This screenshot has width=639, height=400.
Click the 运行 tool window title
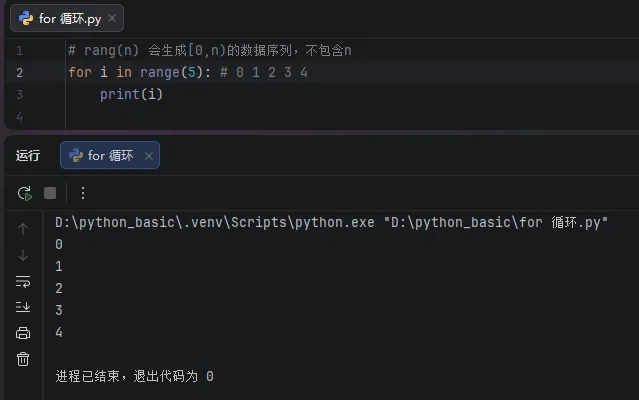pyautogui.click(x=28, y=155)
